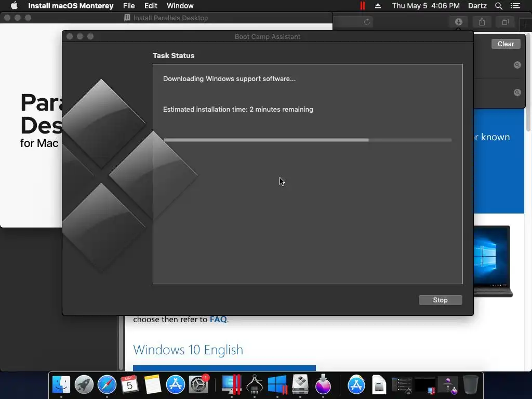This screenshot has height=399, width=532.
Task: Click the estimated installation time text
Action: point(238,109)
